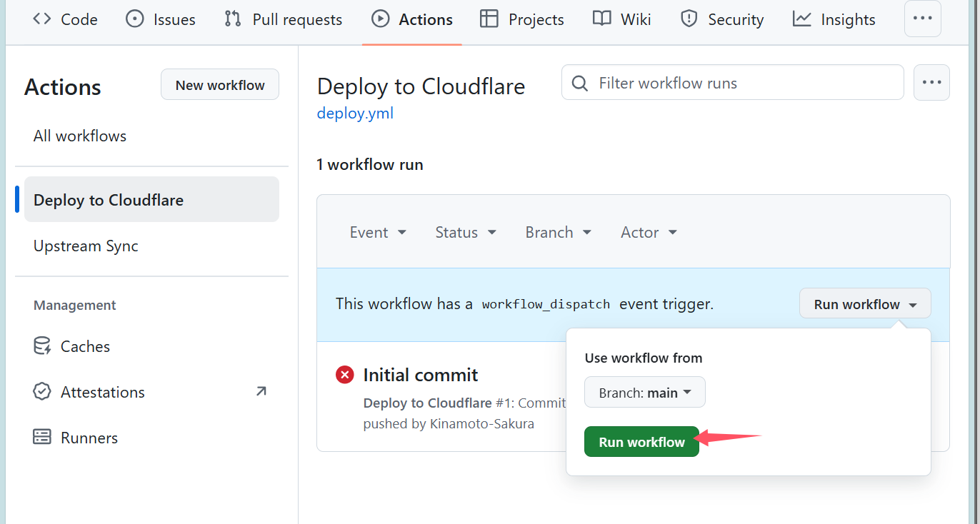Click the Wiki book icon
980x524 pixels.
pos(602,19)
